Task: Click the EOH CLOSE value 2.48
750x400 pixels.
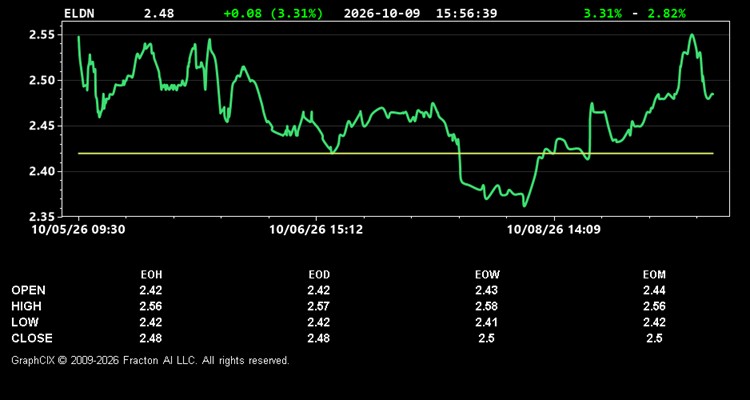Action: tap(151, 338)
